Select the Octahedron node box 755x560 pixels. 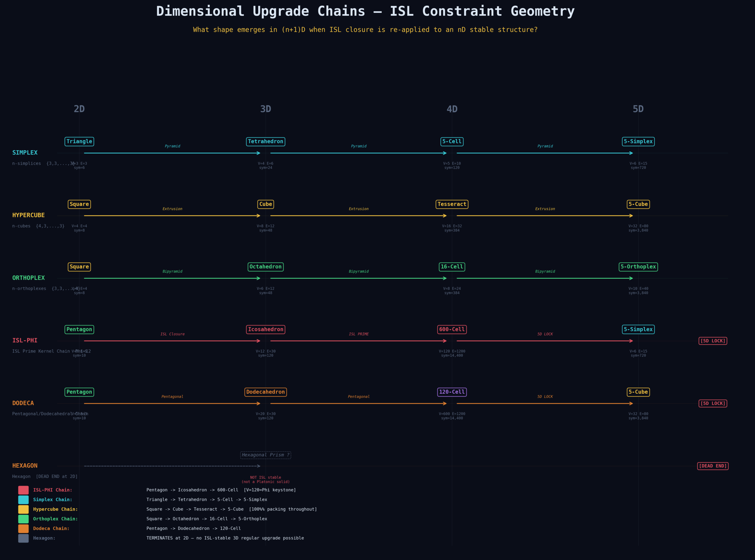point(266,267)
